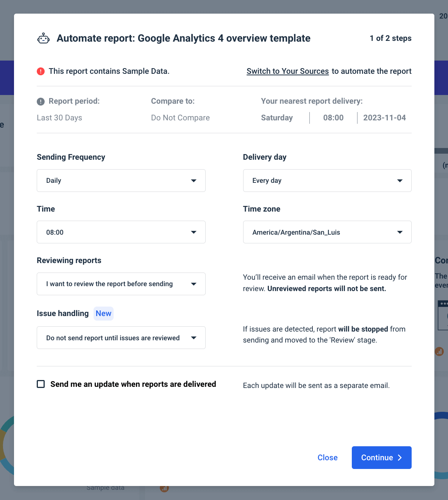Click the Sample data label at the page bottom
Viewport: 448px width, 500px height.
click(x=105, y=488)
